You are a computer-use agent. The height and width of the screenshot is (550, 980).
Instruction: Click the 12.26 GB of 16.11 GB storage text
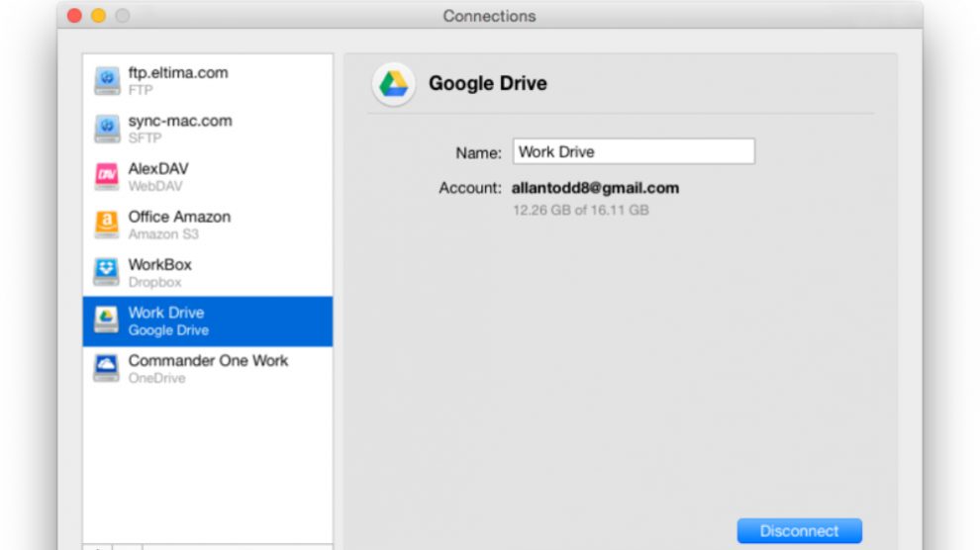(x=581, y=211)
